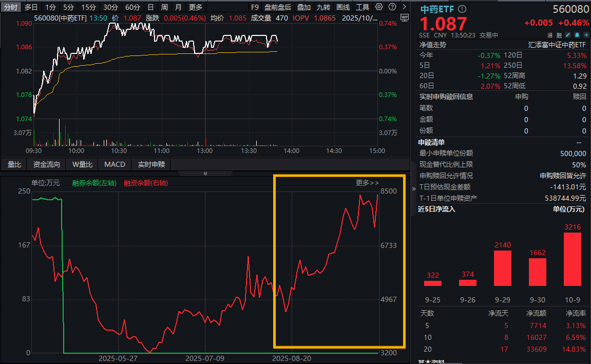Click 汇添富中证中药ETF fund name link

557,45
